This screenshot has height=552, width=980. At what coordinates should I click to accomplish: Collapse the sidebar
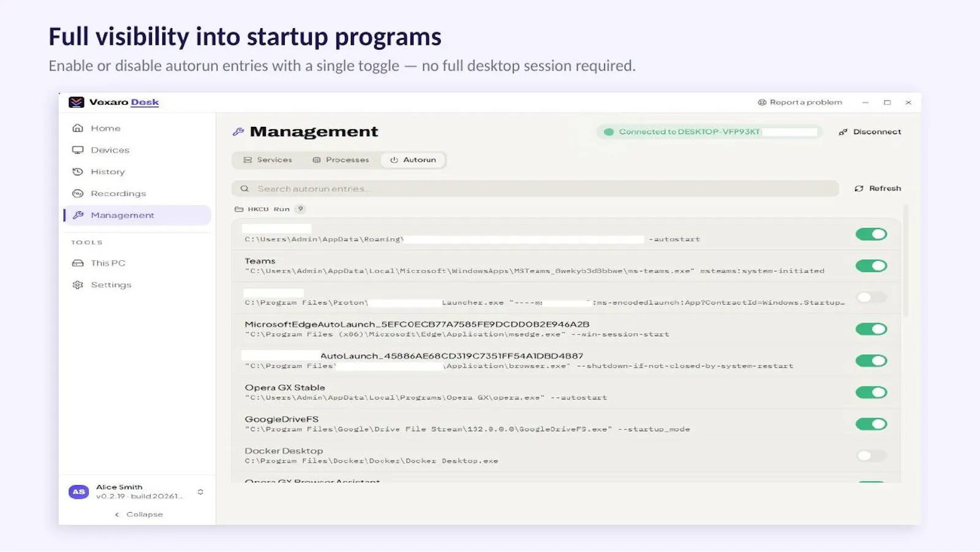point(138,515)
